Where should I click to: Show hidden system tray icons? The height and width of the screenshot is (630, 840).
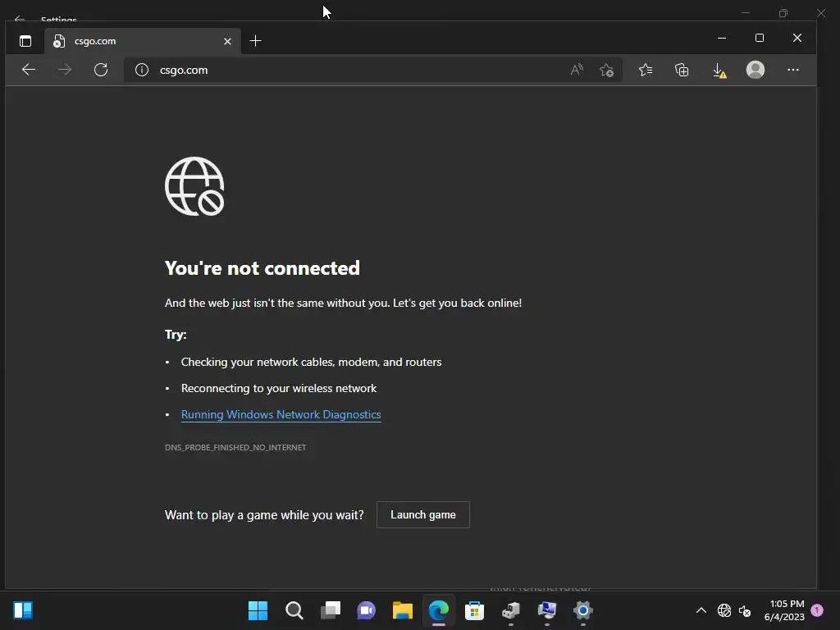click(701, 610)
